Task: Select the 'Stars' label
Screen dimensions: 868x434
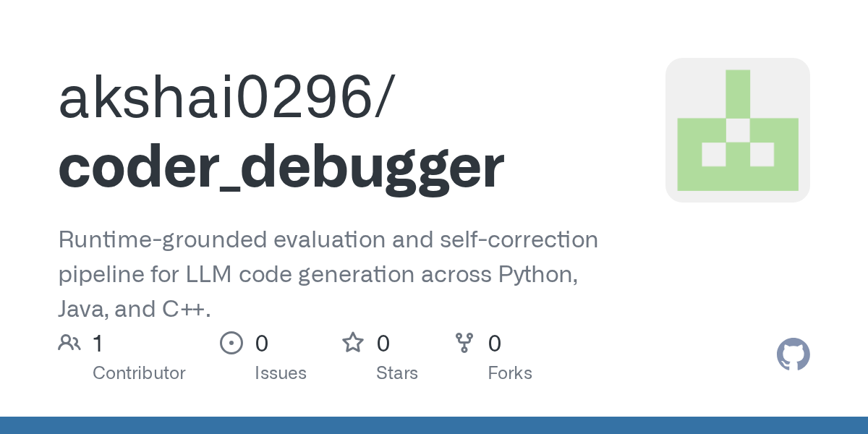Action: pos(397,373)
